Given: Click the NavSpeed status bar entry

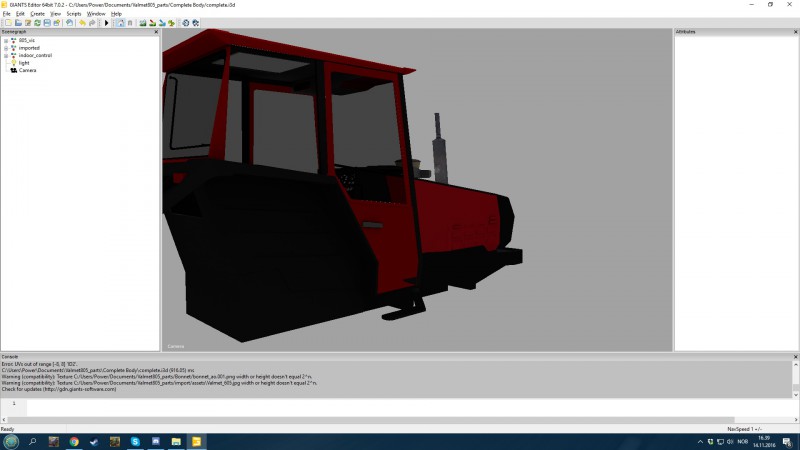Looking at the screenshot, I should coord(744,429).
